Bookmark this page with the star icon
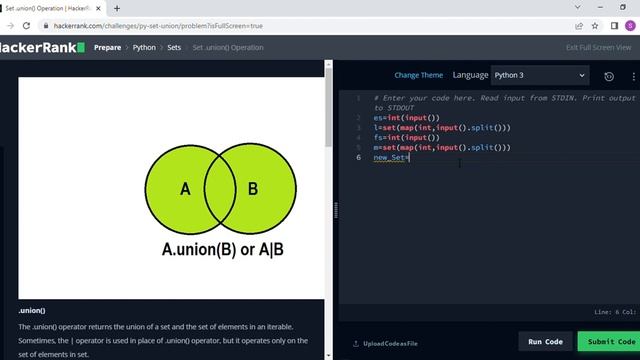 pos(595,26)
